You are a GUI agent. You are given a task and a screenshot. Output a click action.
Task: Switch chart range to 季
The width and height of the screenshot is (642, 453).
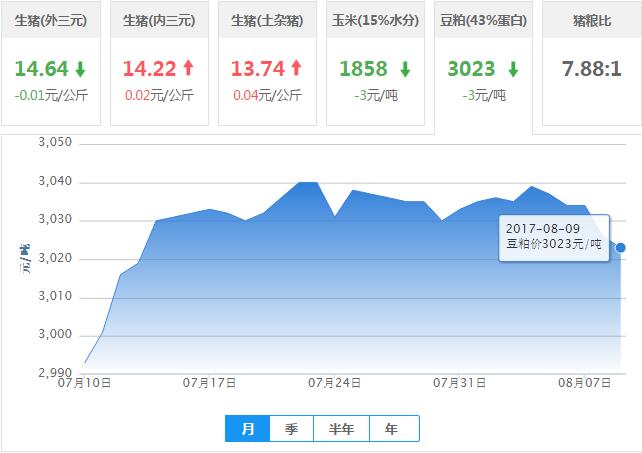(x=292, y=428)
